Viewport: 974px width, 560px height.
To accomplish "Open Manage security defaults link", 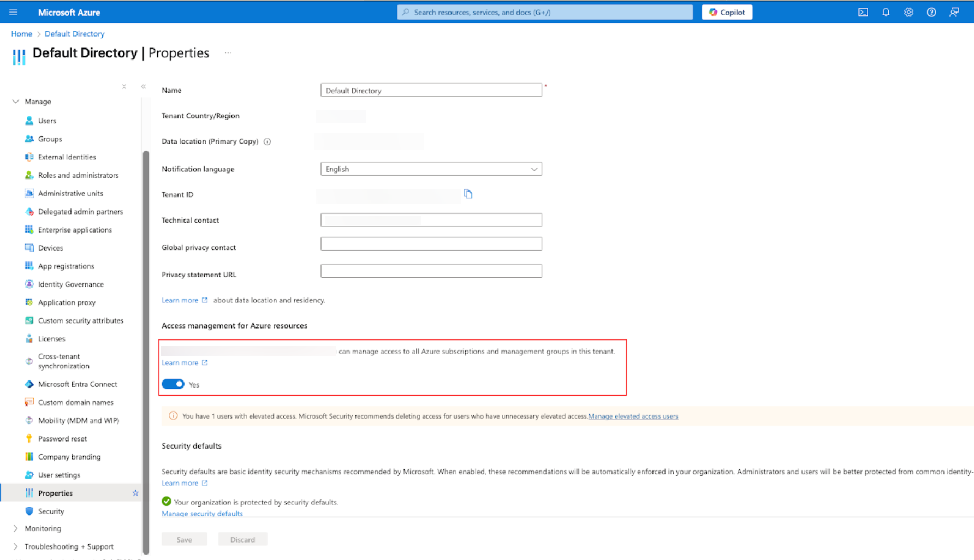I will click(x=202, y=514).
